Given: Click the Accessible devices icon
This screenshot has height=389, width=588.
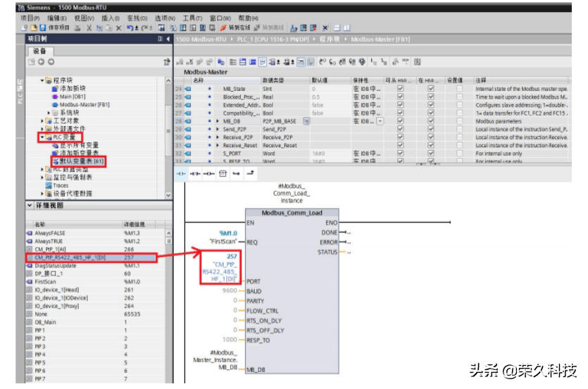Looking at the screenshot, I should [x=294, y=27].
